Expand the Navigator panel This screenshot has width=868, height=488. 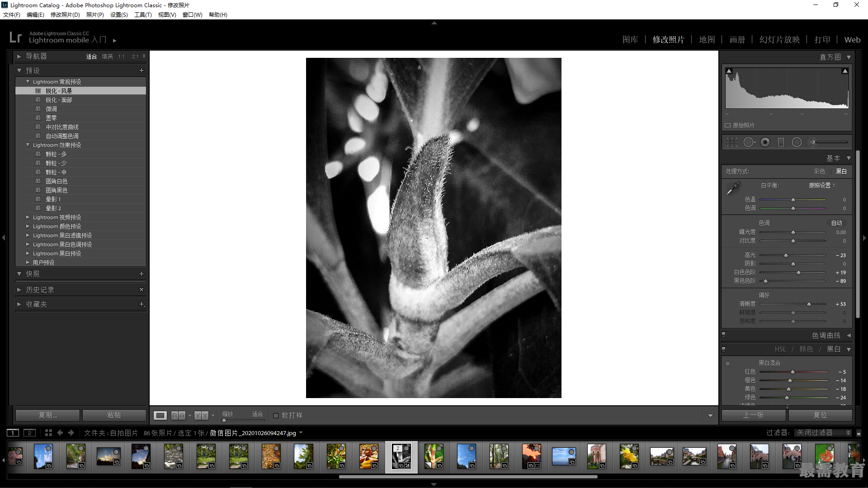[x=19, y=56]
